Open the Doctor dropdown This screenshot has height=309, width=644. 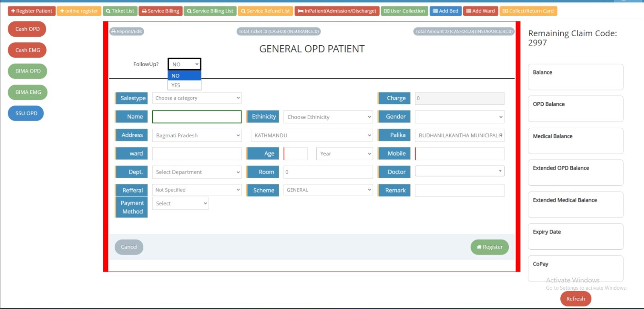pyautogui.click(x=460, y=171)
